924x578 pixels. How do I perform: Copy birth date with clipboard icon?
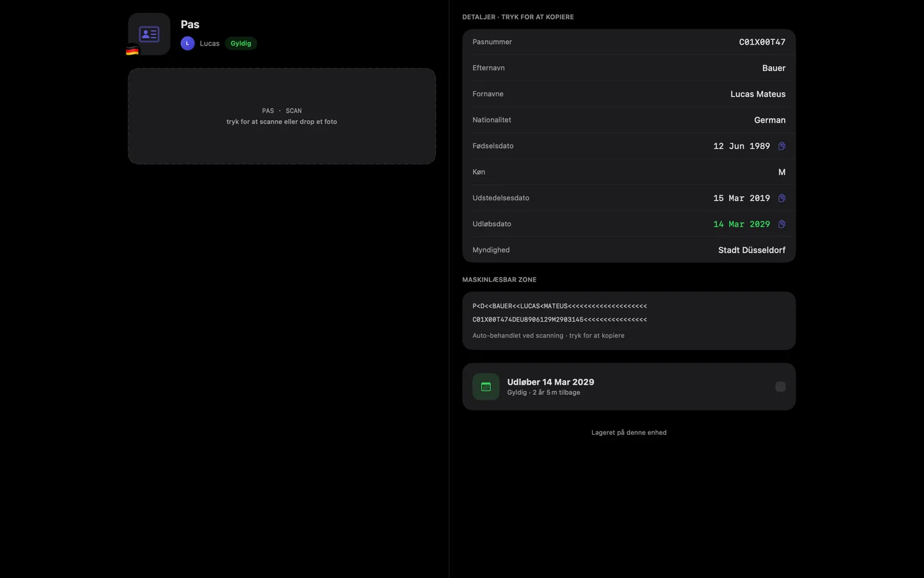coord(782,146)
